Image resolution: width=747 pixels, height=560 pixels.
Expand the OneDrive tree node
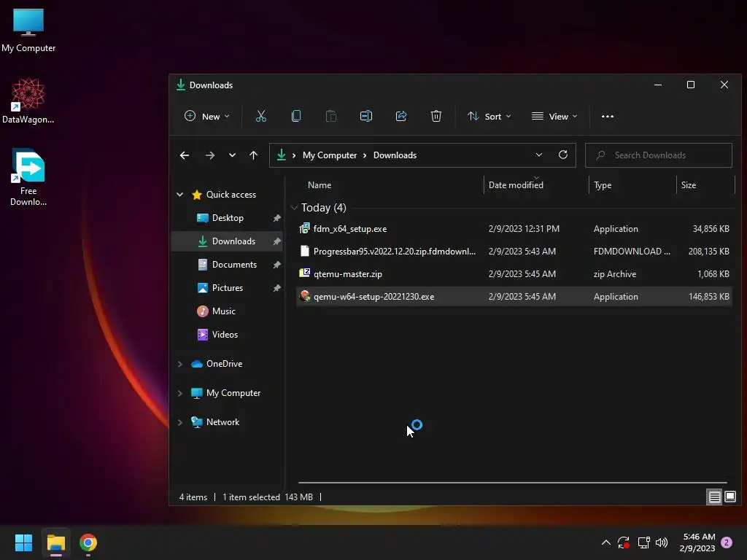[x=180, y=364]
